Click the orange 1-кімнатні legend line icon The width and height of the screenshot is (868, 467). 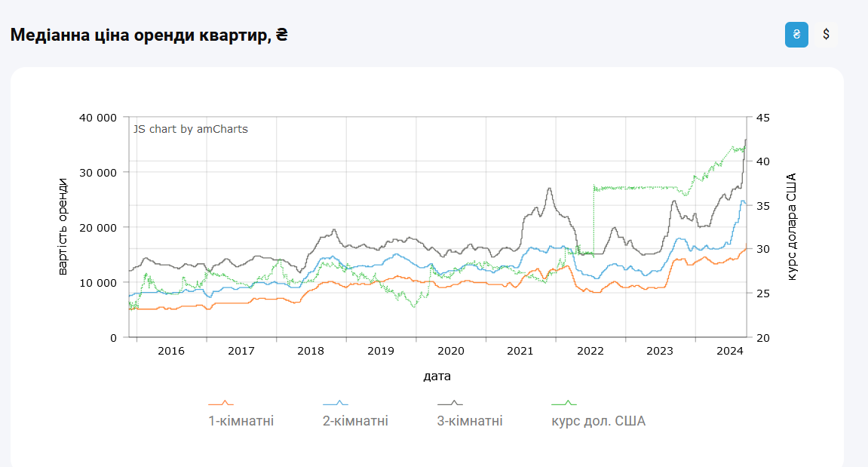pos(222,402)
